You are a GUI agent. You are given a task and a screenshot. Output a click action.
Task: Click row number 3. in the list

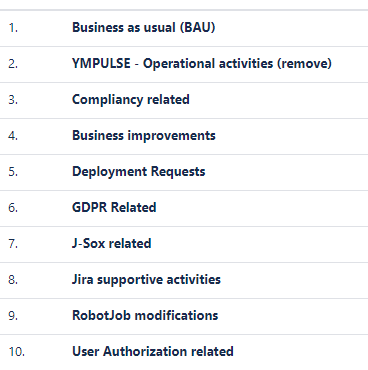[13, 100]
